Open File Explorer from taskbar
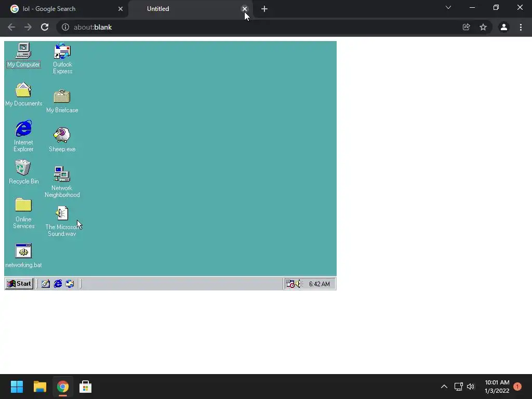The width and height of the screenshot is (532, 399). click(x=39, y=387)
